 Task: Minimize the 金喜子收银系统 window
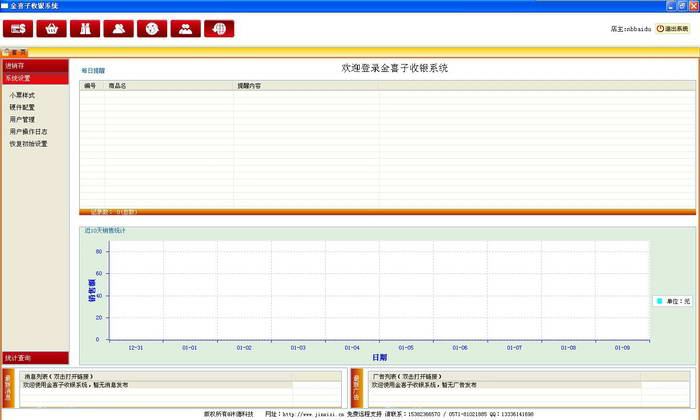[x=671, y=6]
